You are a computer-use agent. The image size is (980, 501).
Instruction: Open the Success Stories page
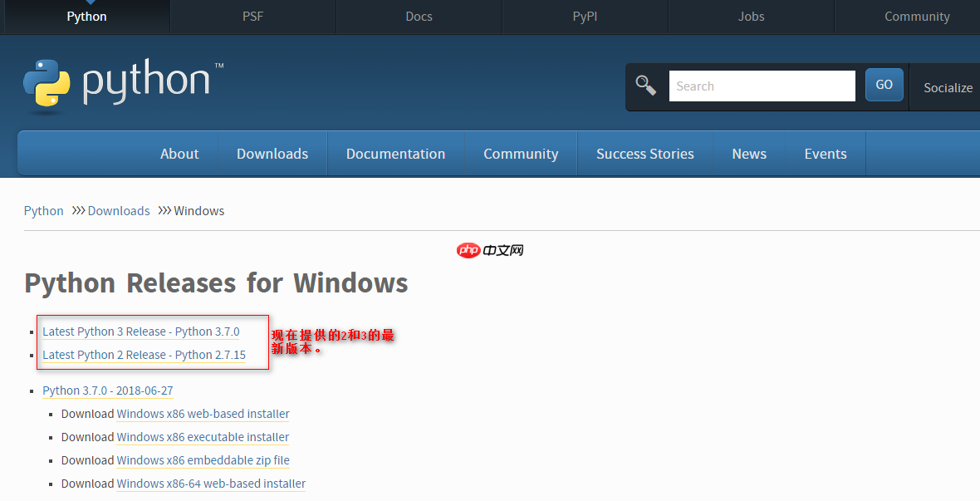pyautogui.click(x=644, y=153)
